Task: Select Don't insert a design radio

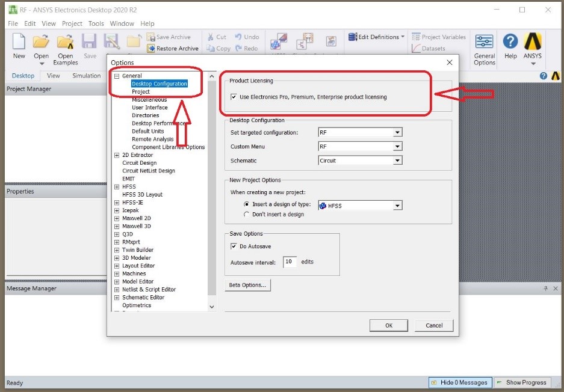Action: pos(246,215)
